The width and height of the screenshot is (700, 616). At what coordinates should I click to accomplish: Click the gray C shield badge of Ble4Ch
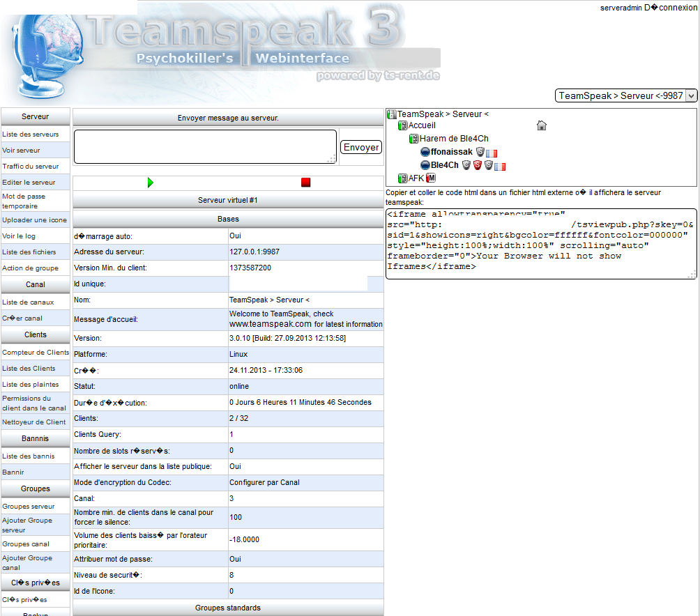click(x=466, y=165)
